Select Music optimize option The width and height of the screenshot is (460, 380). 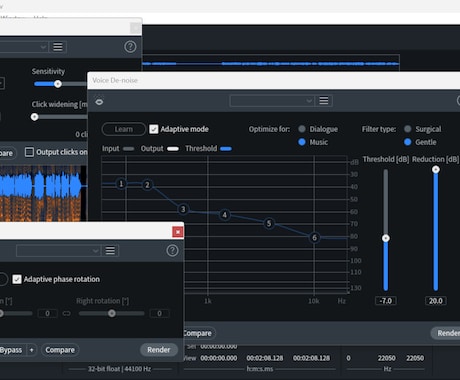pos(302,142)
